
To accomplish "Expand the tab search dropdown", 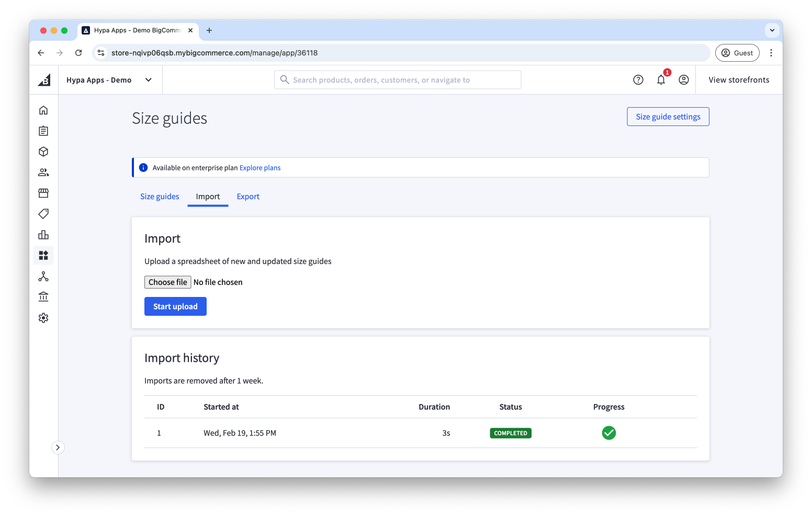I will [772, 30].
